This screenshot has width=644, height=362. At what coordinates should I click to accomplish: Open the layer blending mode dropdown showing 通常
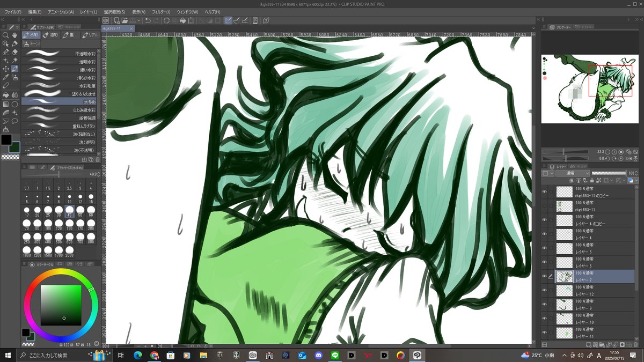[x=573, y=172]
